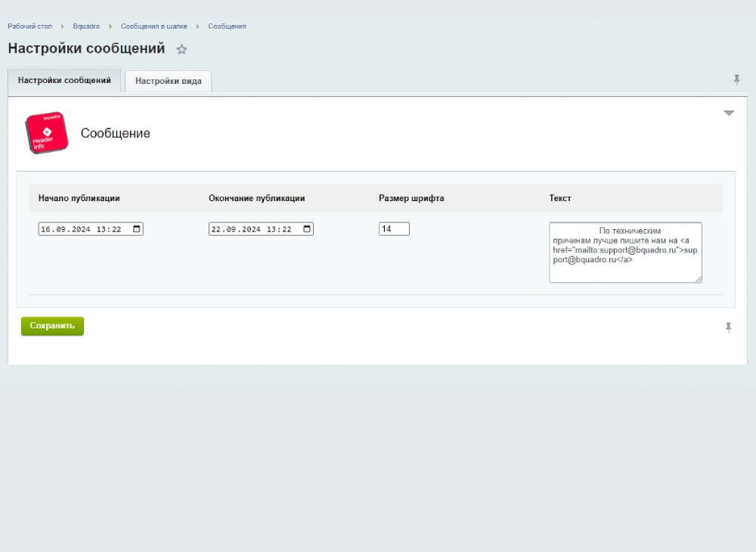Click the pin icon next to Сохранить row

[729, 328]
